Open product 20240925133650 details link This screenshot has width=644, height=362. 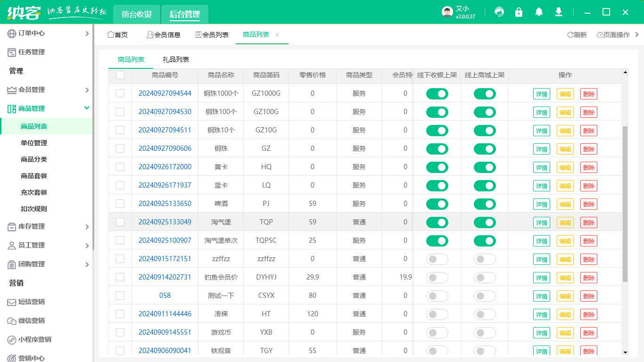point(165,204)
